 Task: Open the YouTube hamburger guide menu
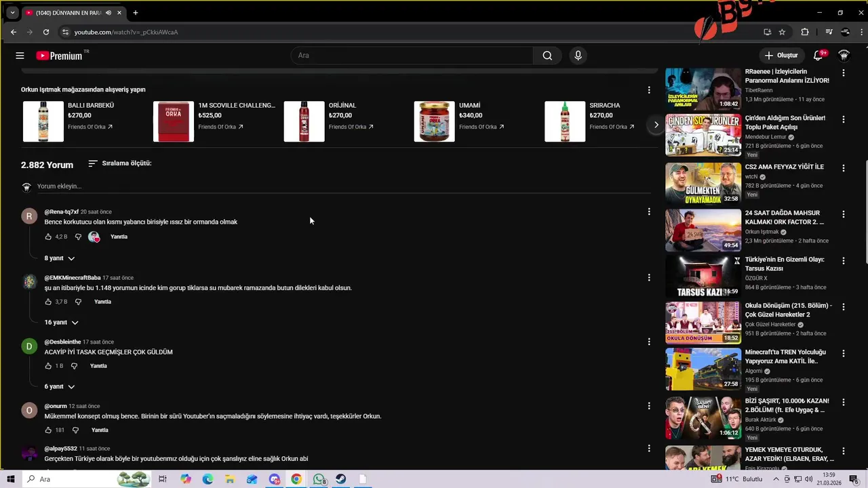click(x=20, y=56)
